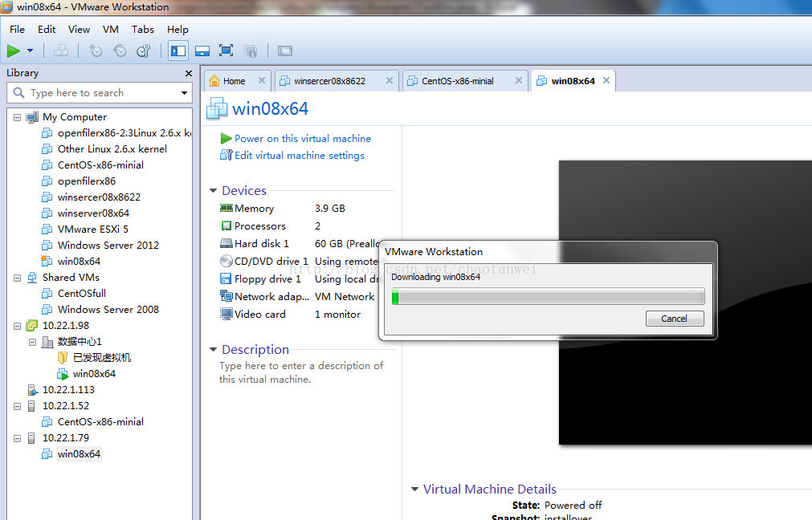
Task: Select running win08x64 under 数据中心1
Action: pos(87,374)
